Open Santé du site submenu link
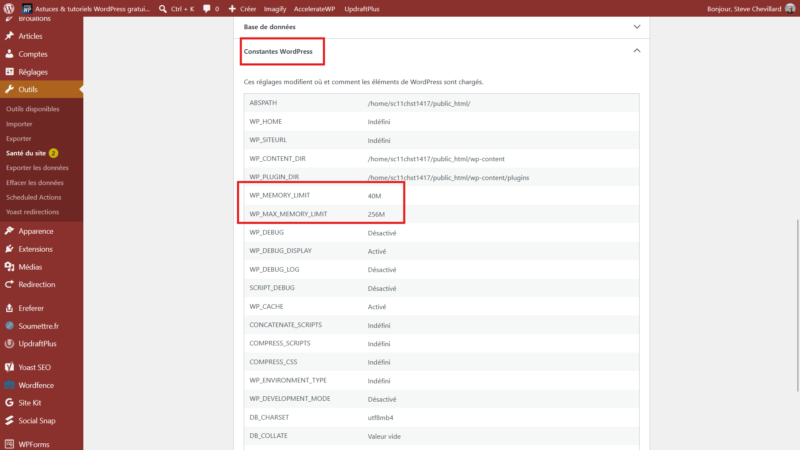This screenshot has height=450, width=800. coord(26,153)
